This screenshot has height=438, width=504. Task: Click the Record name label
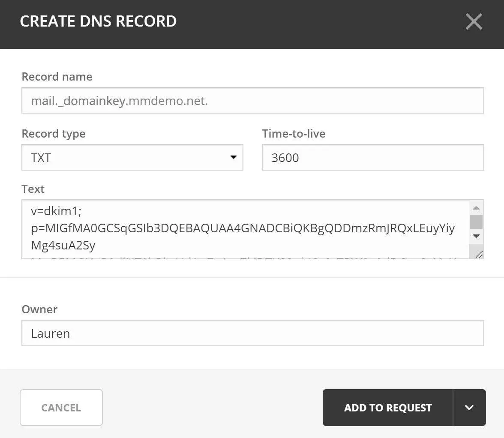click(57, 77)
